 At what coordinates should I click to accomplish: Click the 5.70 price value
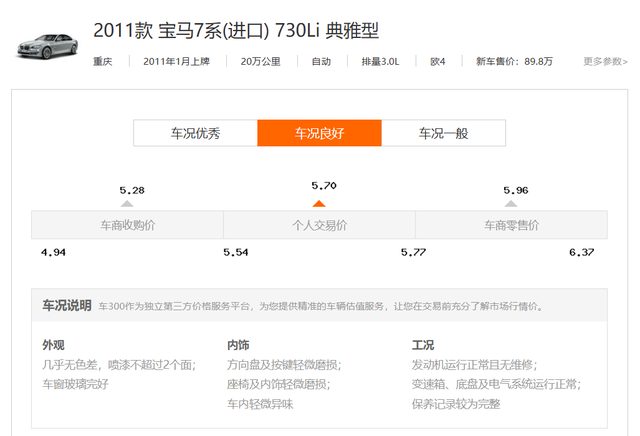click(x=324, y=186)
